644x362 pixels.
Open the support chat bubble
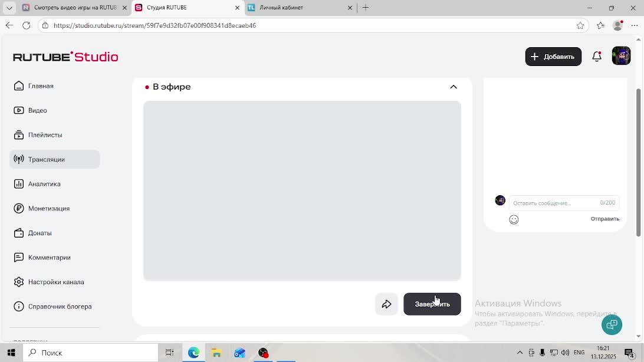pos(612,325)
